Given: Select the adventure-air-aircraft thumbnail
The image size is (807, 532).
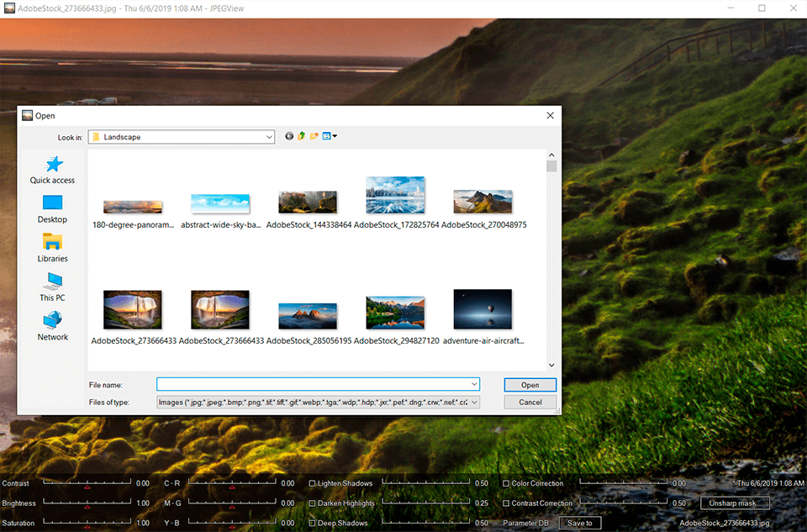Looking at the screenshot, I should [483, 309].
